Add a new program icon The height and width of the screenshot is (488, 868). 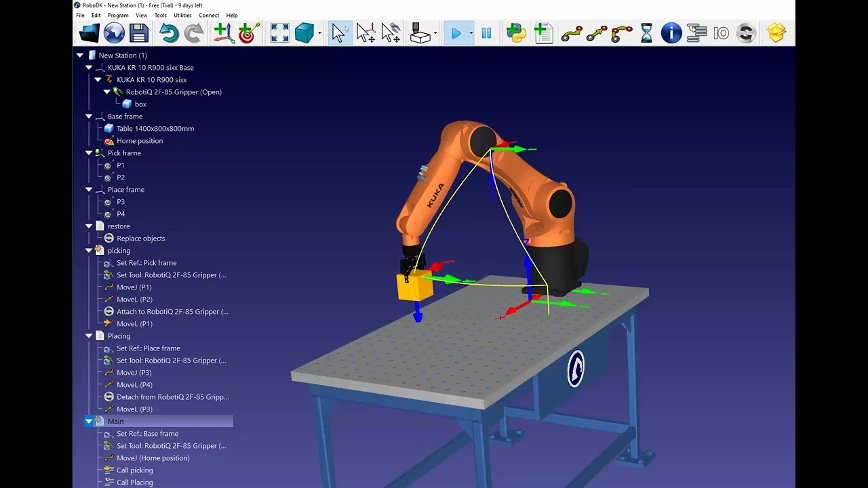(x=543, y=33)
